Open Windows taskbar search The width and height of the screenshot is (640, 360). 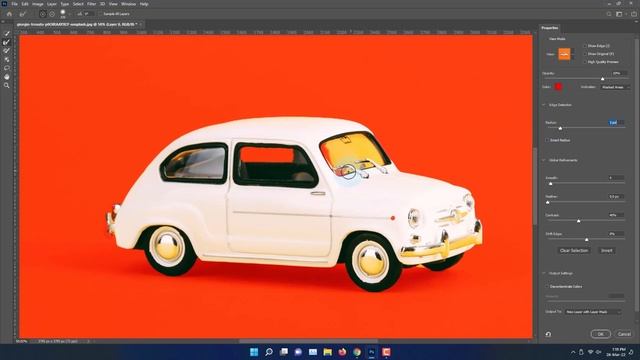pyautogui.click(x=269, y=352)
